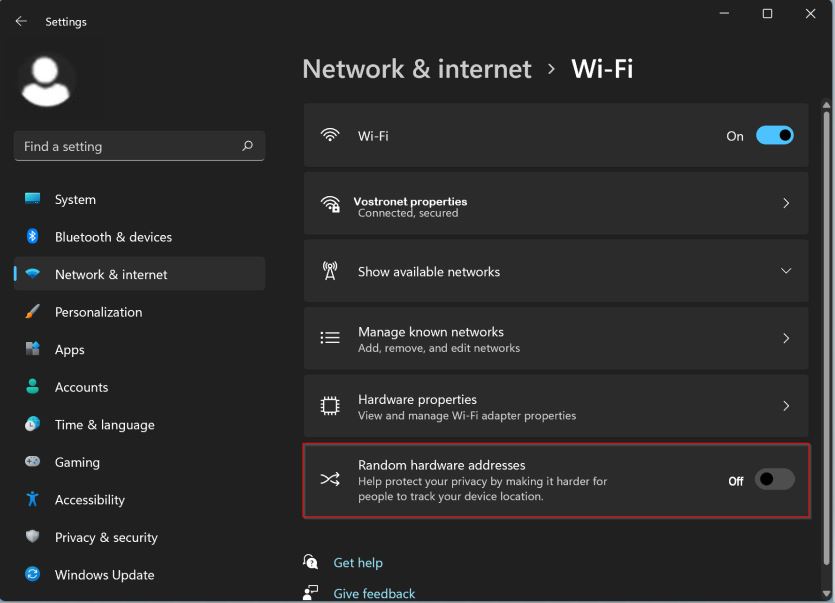Click the 'Connected, secured' status text
Image resolution: width=835 pixels, height=603 pixels.
pyautogui.click(x=408, y=213)
